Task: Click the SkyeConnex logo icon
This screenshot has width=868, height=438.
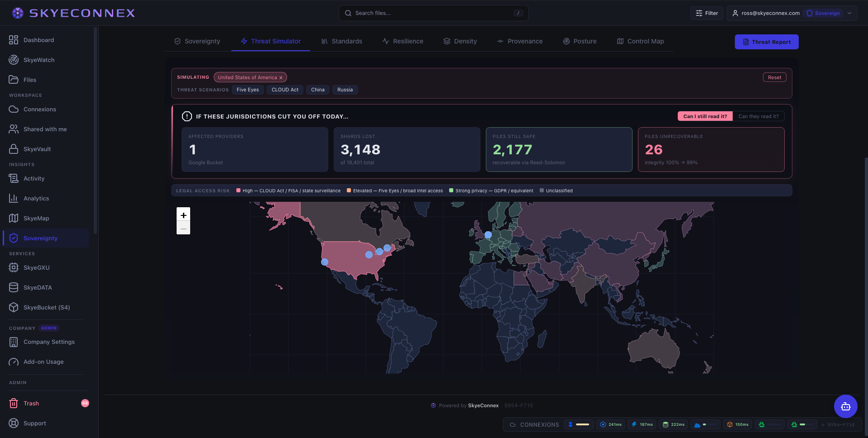Action: pos(18,13)
